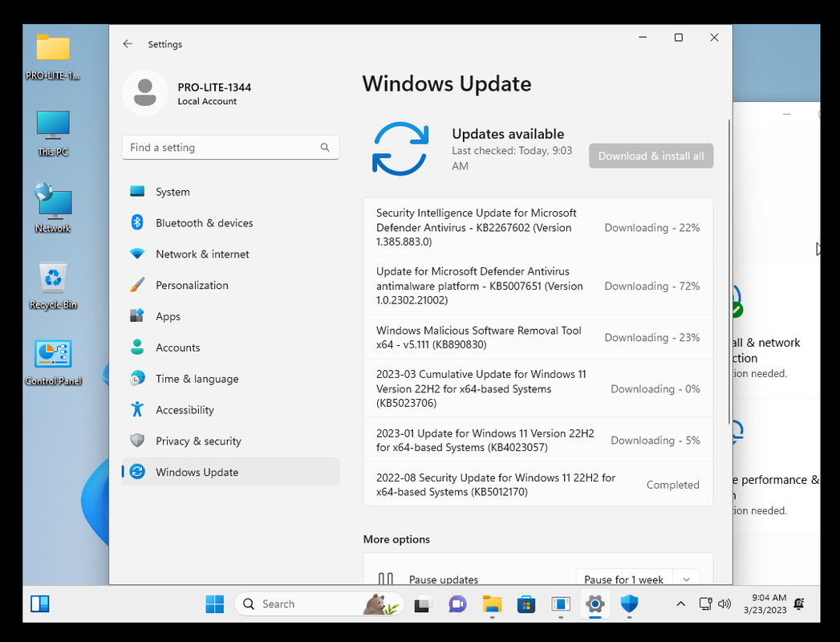This screenshot has height=642, width=840.
Task: Click the PRO-LITE-1344 Local Account name
Action: pos(214,93)
